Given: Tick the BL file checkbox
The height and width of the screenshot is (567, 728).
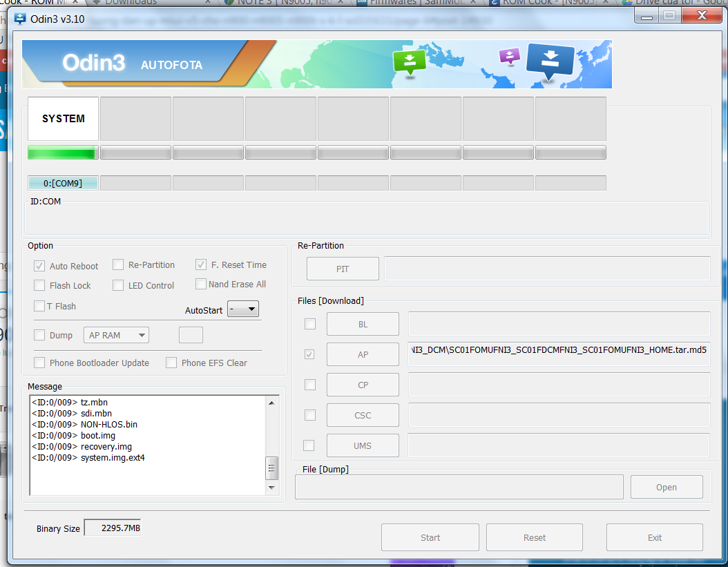Looking at the screenshot, I should coord(310,324).
